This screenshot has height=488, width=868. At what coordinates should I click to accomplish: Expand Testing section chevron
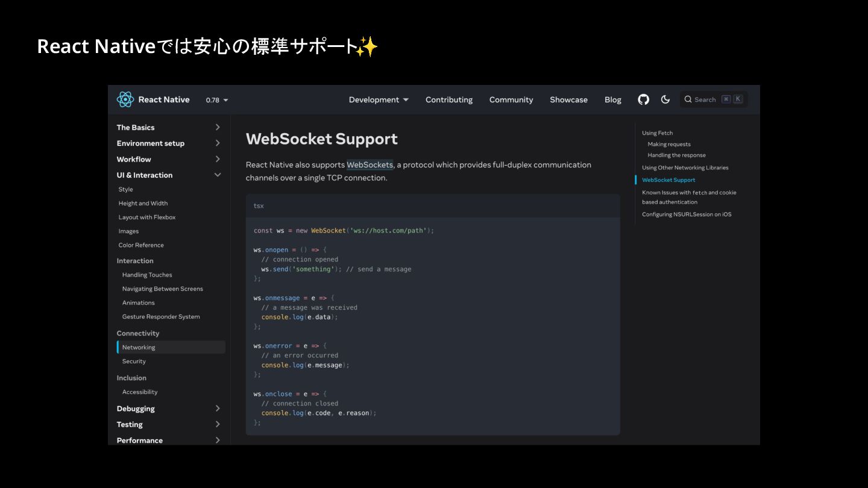(x=218, y=424)
